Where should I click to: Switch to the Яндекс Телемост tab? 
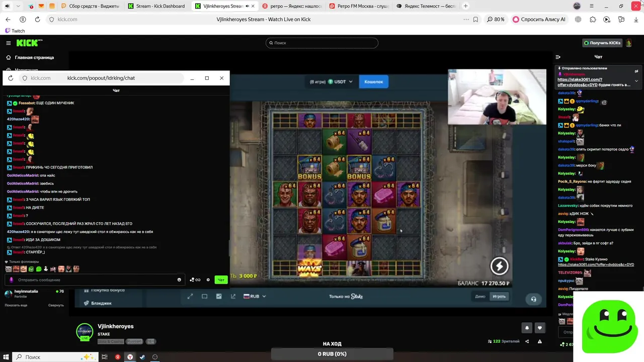pyautogui.click(x=426, y=6)
